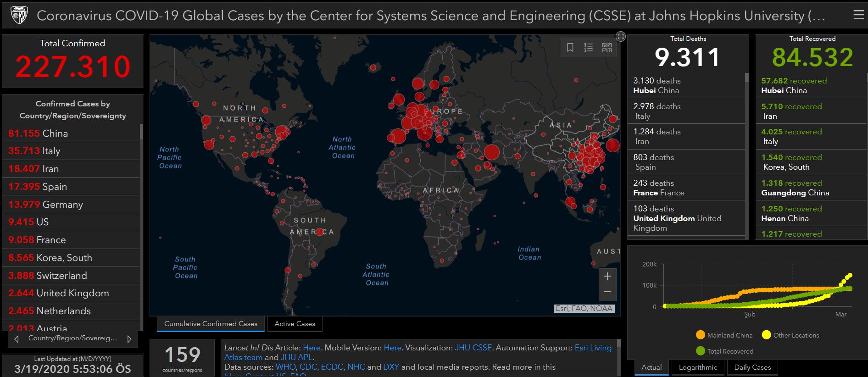Select Italy 35.713 in confirmed cases list

tap(71, 151)
